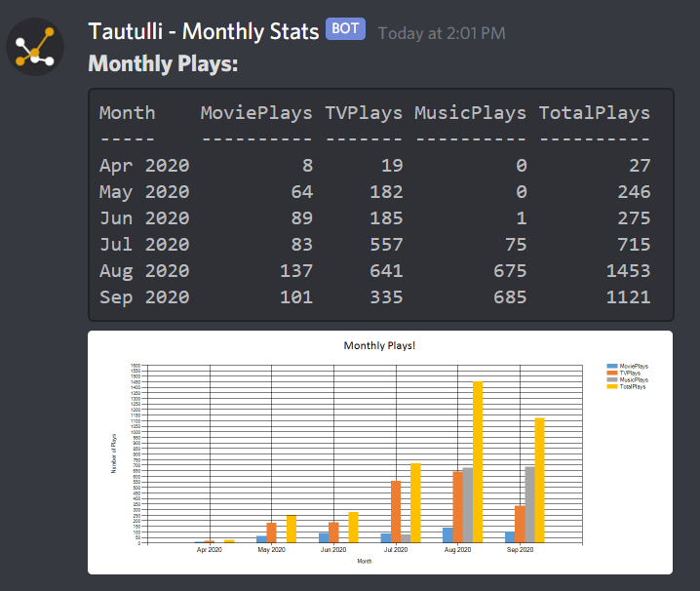Select the Aug 2020 row label
700x591 pixels.
(144, 271)
